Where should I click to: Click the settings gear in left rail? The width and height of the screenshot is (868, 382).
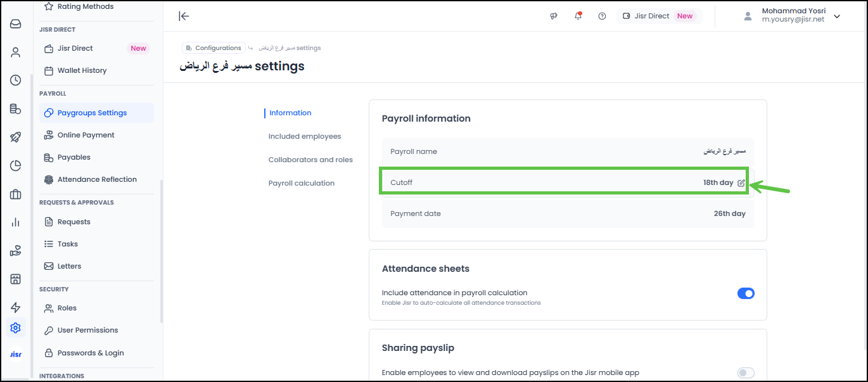[x=16, y=328]
